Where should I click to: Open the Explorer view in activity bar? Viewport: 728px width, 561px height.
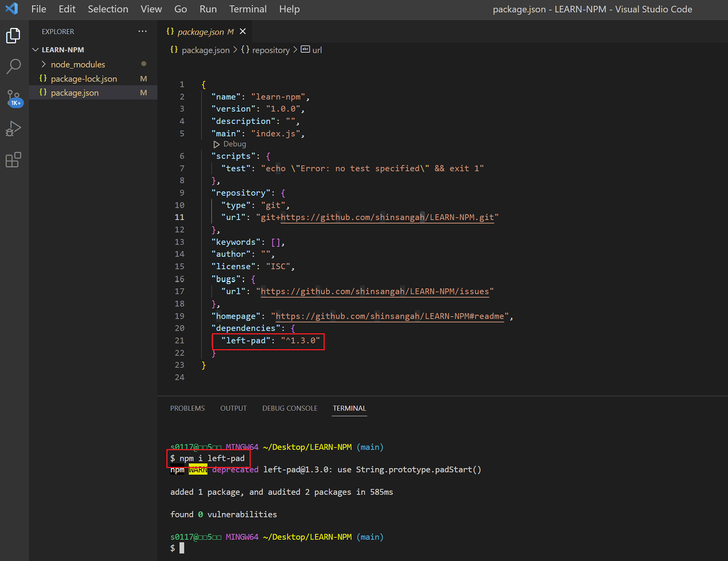point(13,36)
